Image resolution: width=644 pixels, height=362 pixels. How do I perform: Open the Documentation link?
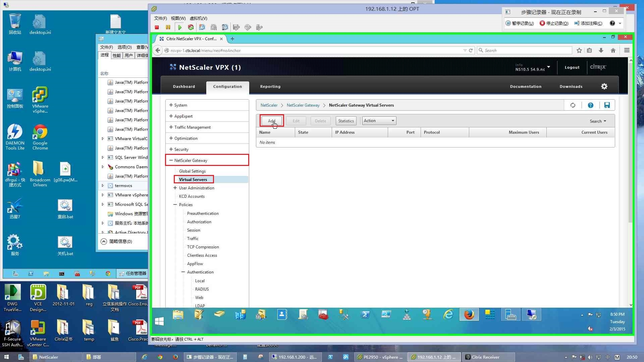point(526,86)
